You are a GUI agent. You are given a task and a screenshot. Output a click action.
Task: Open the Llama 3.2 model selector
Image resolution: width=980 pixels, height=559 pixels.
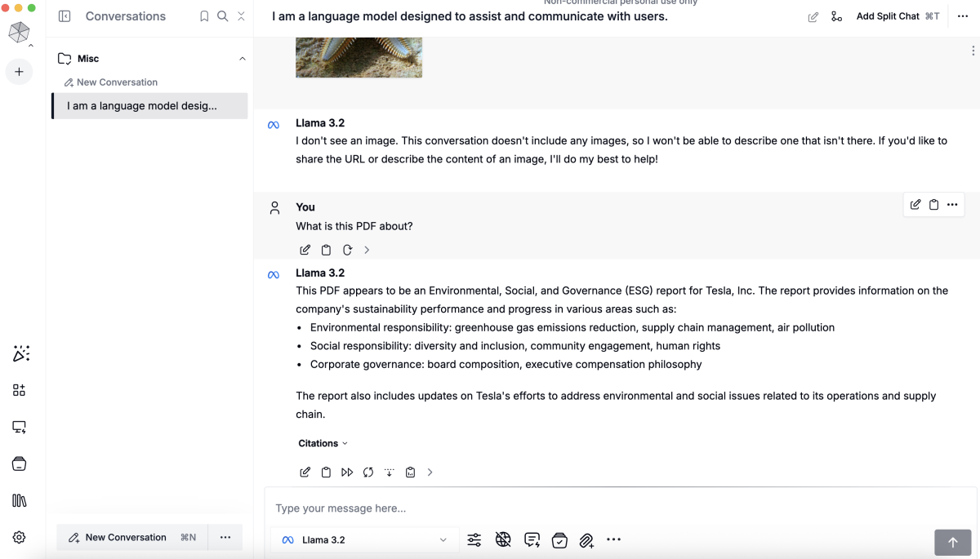click(x=364, y=539)
